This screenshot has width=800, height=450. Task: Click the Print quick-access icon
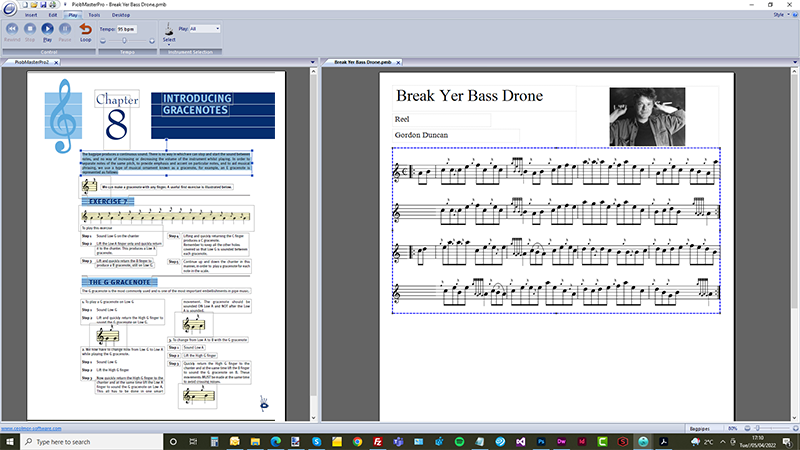(x=53, y=5)
